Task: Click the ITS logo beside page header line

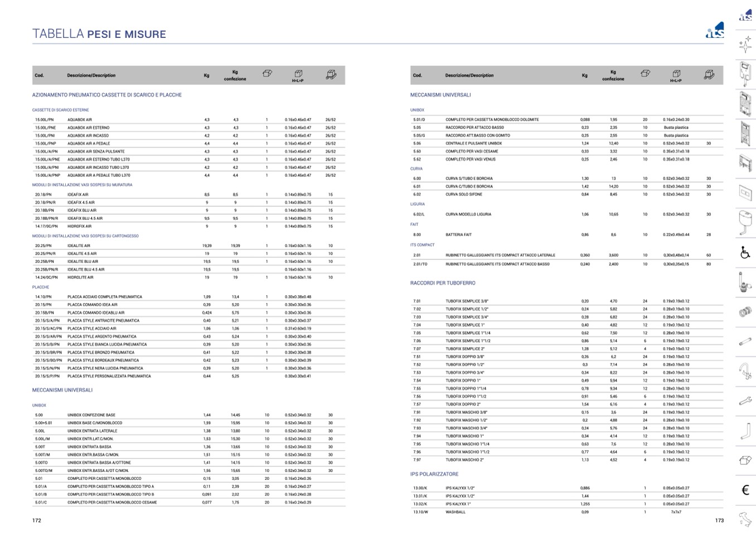Action: pyautogui.click(x=714, y=31)
